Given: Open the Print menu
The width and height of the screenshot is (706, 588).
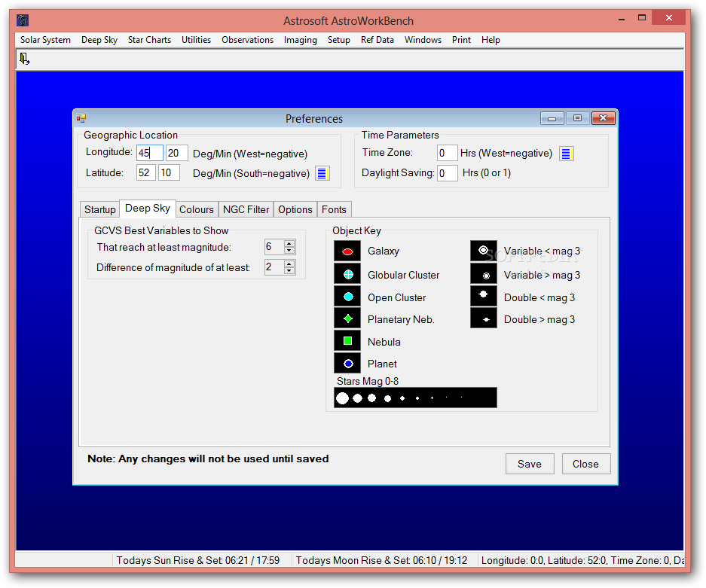Looking at the screenshot, I should (461, 40).
